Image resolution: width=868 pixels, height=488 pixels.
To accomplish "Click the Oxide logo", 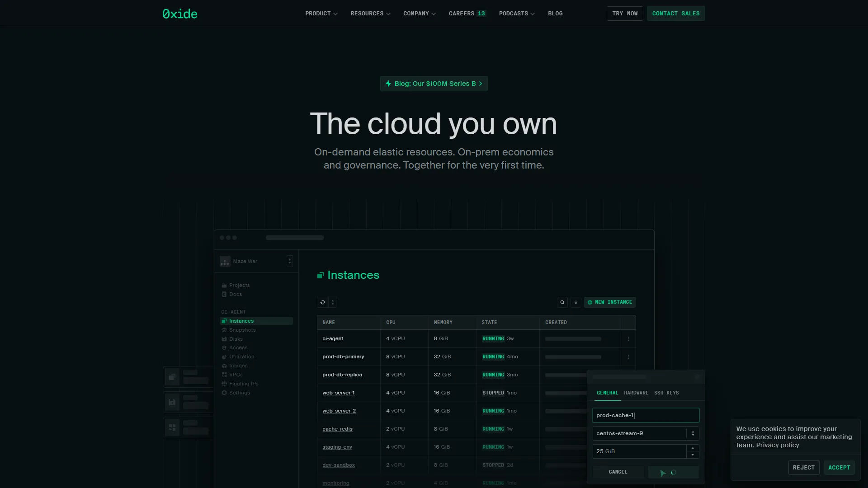I will (x=180, y=14).
